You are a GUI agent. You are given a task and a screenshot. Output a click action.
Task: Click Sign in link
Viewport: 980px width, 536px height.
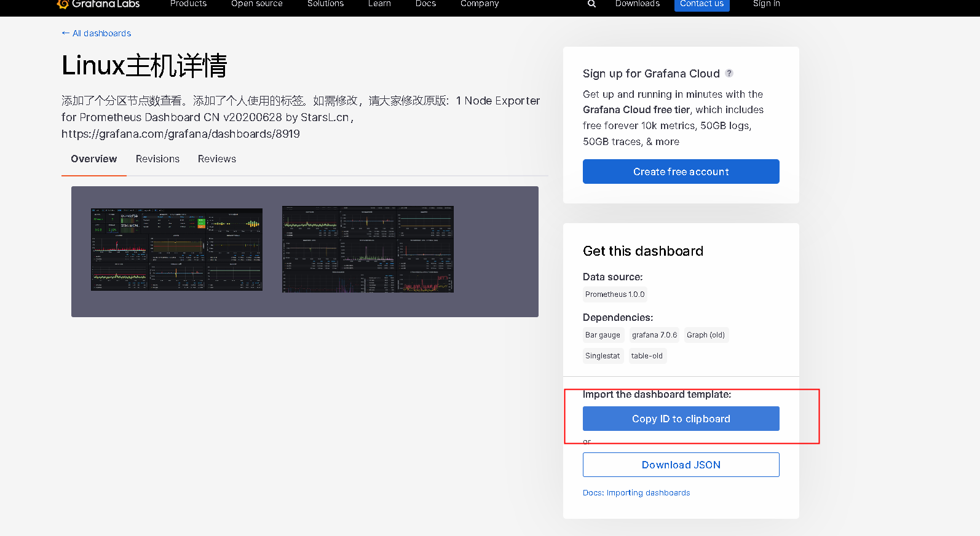767,4
